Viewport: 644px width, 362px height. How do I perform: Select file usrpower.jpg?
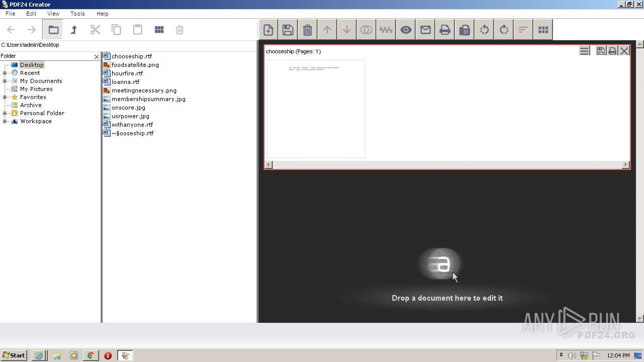click(130, 116)
